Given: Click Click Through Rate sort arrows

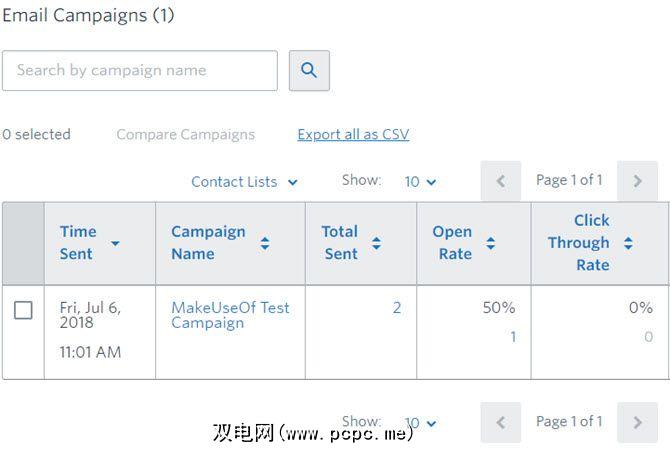Looking at the screenshot, I should pos(628,243).
